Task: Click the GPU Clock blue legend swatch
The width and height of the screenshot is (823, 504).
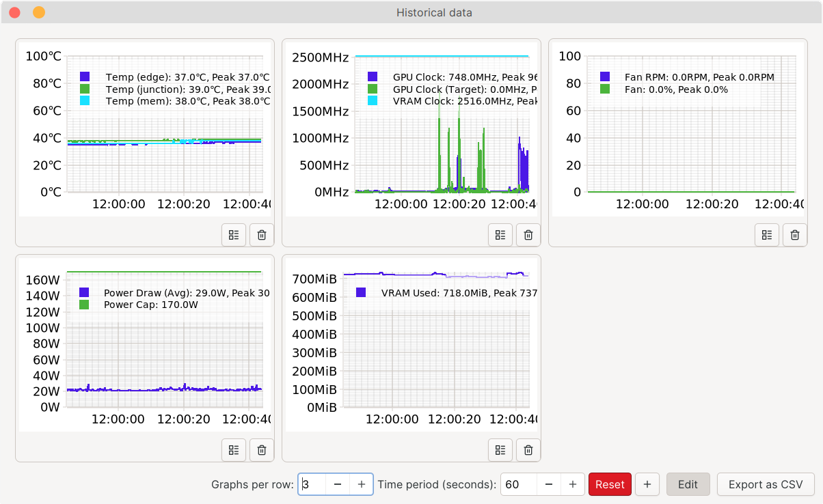Action: click(373, 77)
